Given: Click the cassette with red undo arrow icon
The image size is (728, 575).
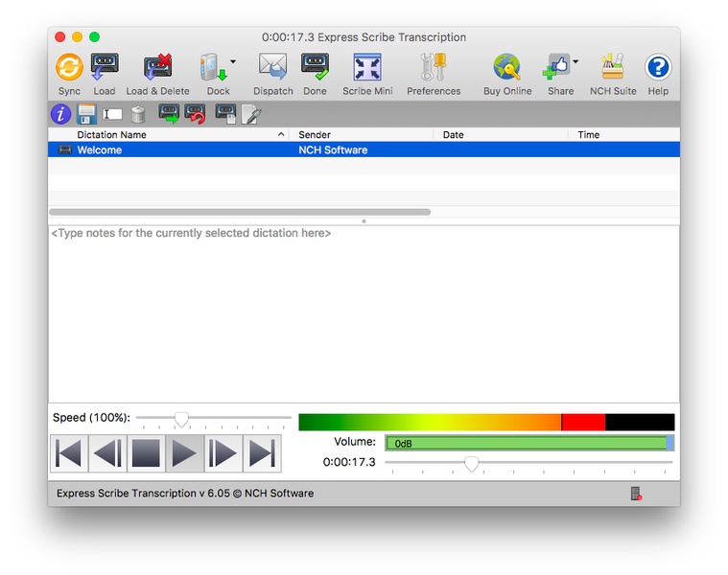Looking at the screenshot, I should pos(195,114).
